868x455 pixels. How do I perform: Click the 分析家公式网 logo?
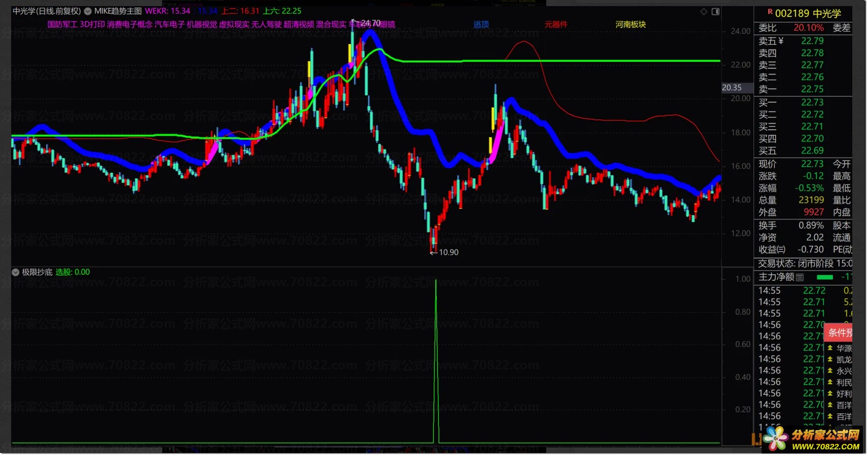coord(813,439)
